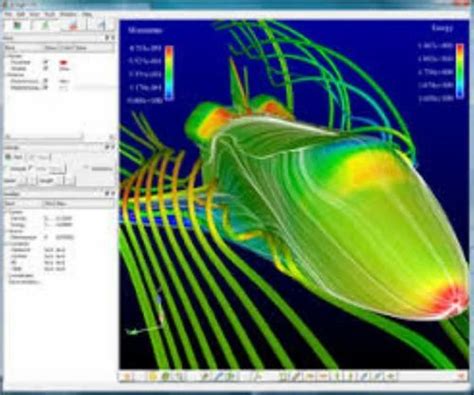Screen dimensions: 474x395
Task: Click the red color swatch in the first list row
Action: 63,62
